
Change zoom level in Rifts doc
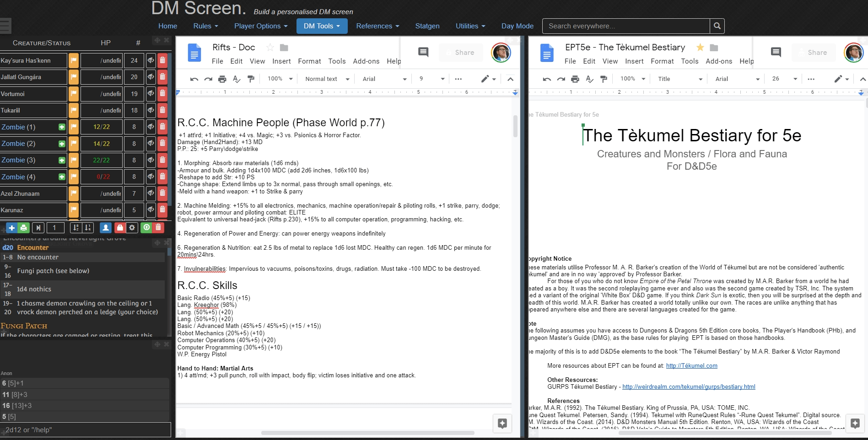(x=280, y=79)
